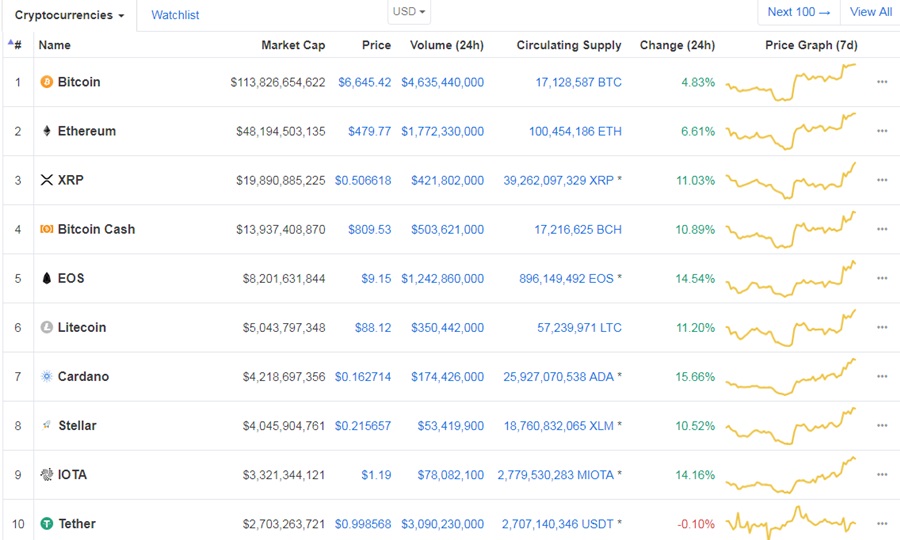Click Stellar supply 18,760,832,065 XLM

pos(562,426)
